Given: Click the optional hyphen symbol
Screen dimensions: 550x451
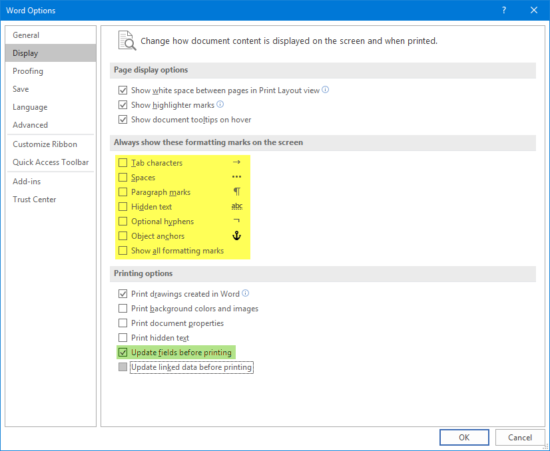Looking at the screenshot, I should tap(237, 221).
